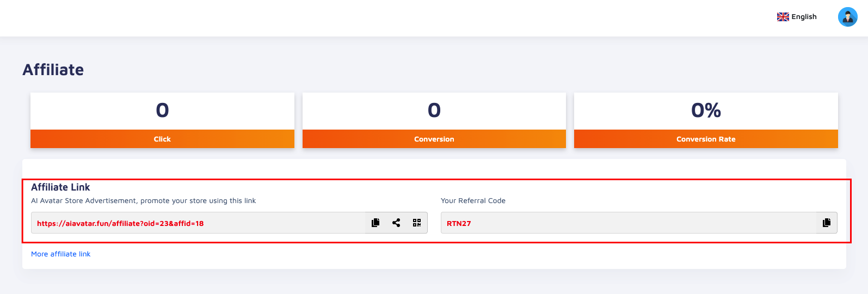The image size is (868, 294).
Task: Select the Click count value card
Action: (162, 111)
